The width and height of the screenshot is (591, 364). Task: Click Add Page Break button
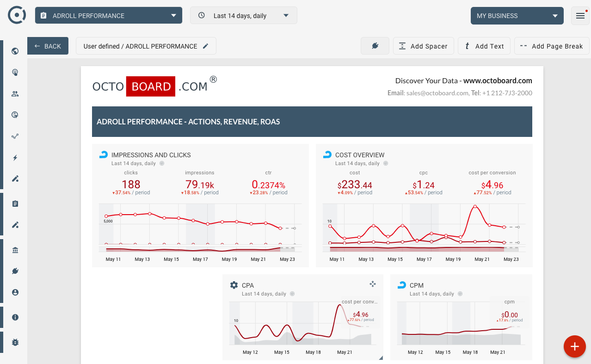click(x=552, y=46)
